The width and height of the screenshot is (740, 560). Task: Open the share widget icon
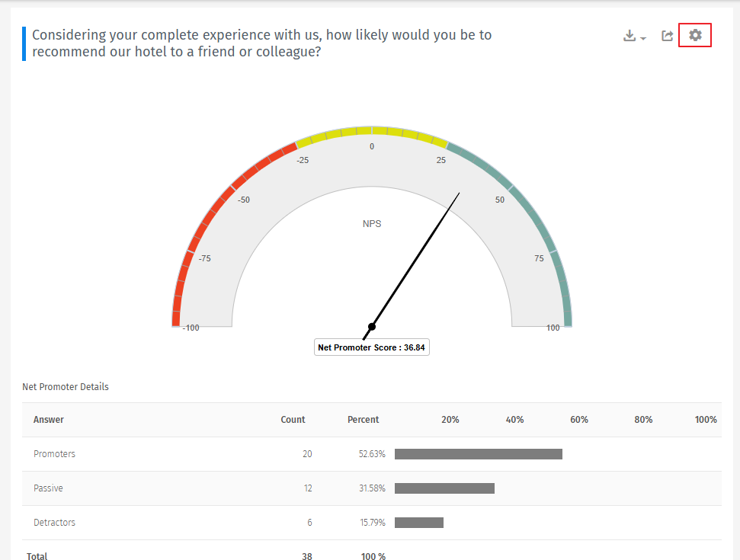coord(667,35)
